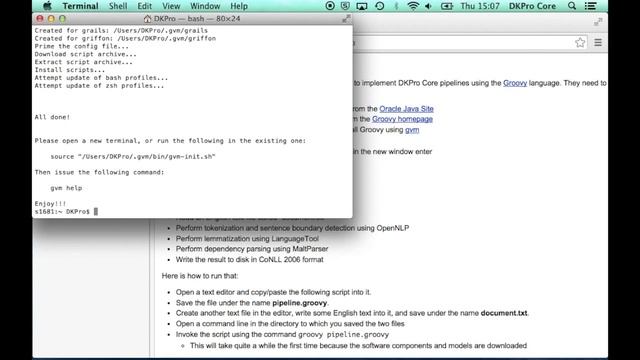Click the 'groovy pipeline.groovy' command text
This screenshot has width=640, height=360.
(x=343, y=334)
